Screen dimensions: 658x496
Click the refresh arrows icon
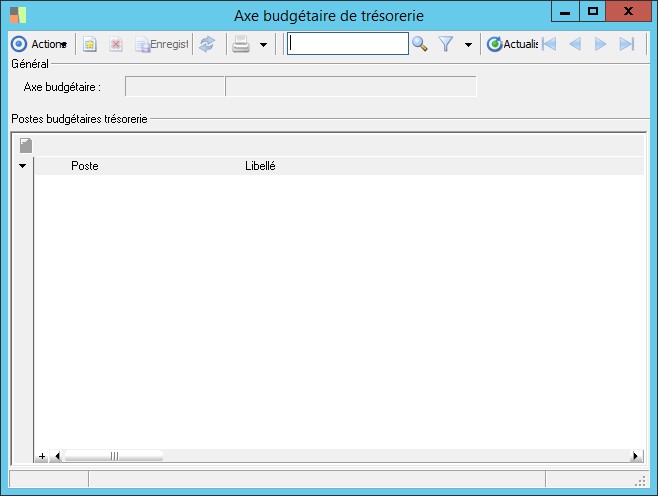click(207, 44)
